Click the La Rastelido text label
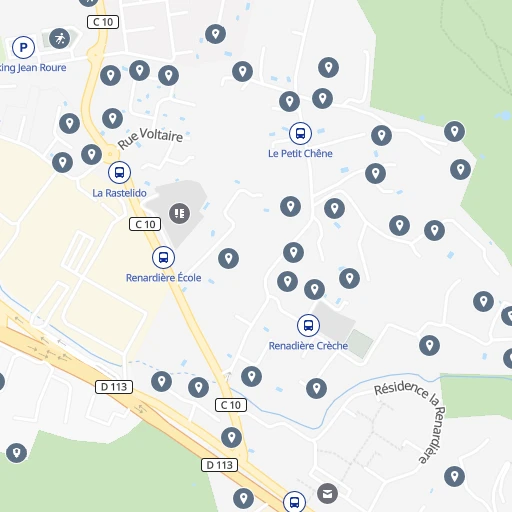The height and width of the screenshot is (512, 512). coord(119,193)
